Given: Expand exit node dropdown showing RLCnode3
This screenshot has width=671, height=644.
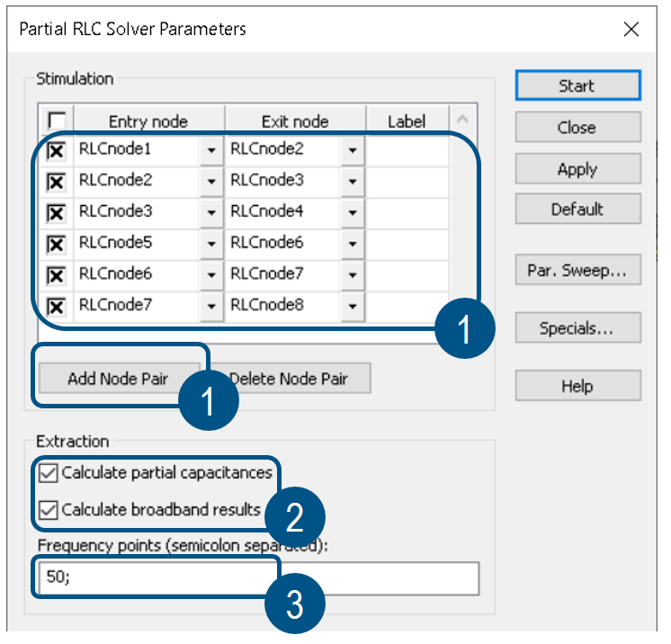Looking at the screenshot, I should [353, 182].
